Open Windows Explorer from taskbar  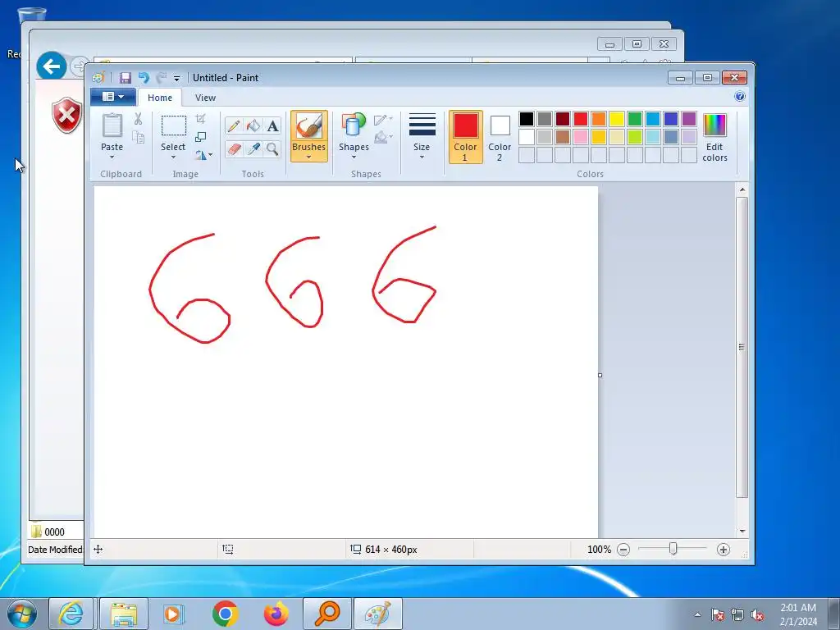[x=124, y=614]
